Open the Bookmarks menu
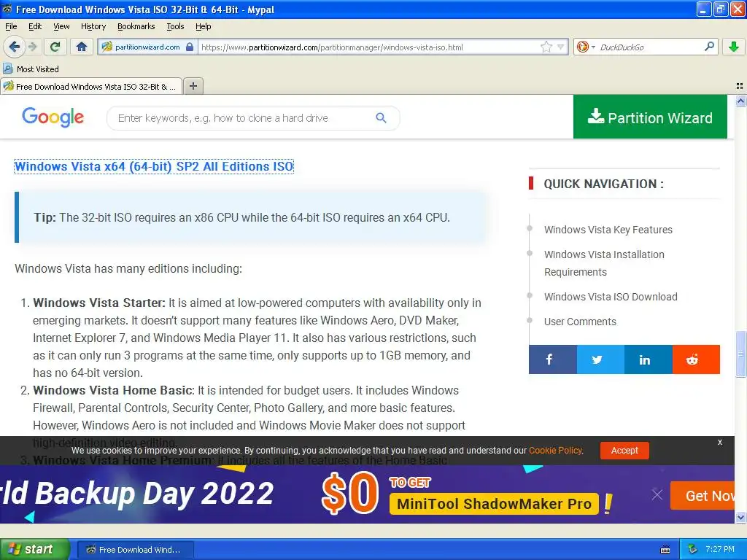Screen dimensions: 747x560 coord(136,27)
